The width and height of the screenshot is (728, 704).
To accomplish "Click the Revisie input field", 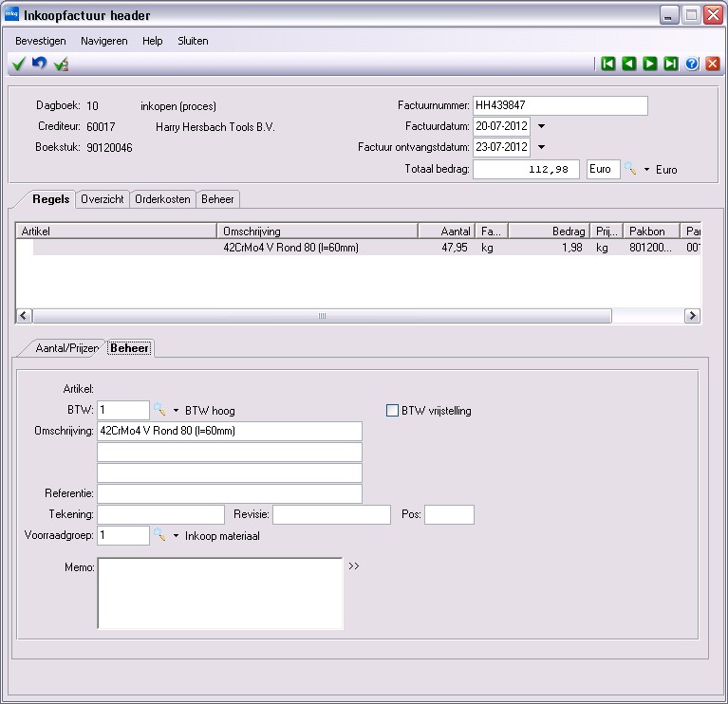I will tap(331, 514).
